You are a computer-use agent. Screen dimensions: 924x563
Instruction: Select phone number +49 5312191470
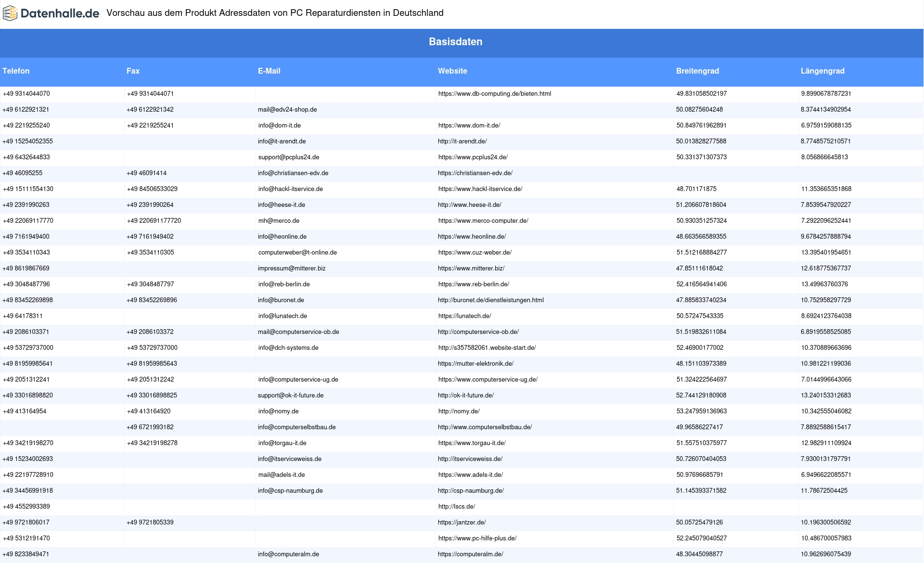26,538
